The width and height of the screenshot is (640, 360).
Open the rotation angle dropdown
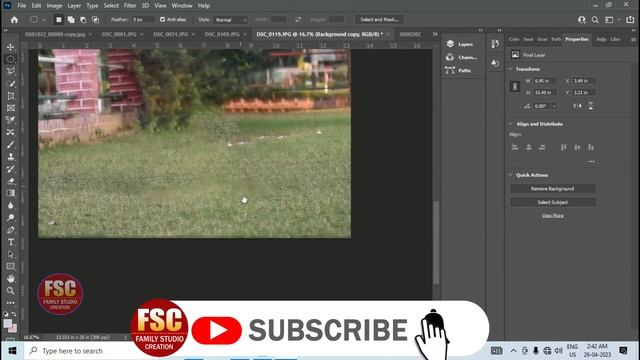click(x=554, y=106)
